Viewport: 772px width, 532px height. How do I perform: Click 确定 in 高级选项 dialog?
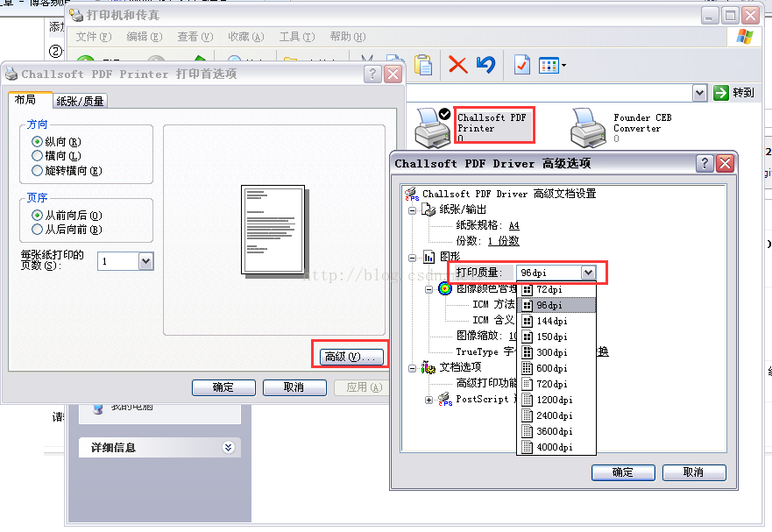coord(623,472)
